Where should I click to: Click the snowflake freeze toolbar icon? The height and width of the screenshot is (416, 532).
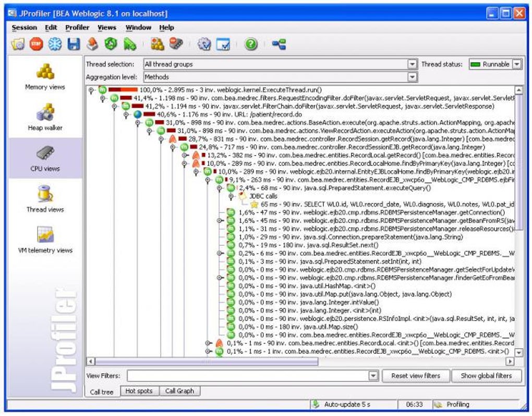click(x=55, y=44)
